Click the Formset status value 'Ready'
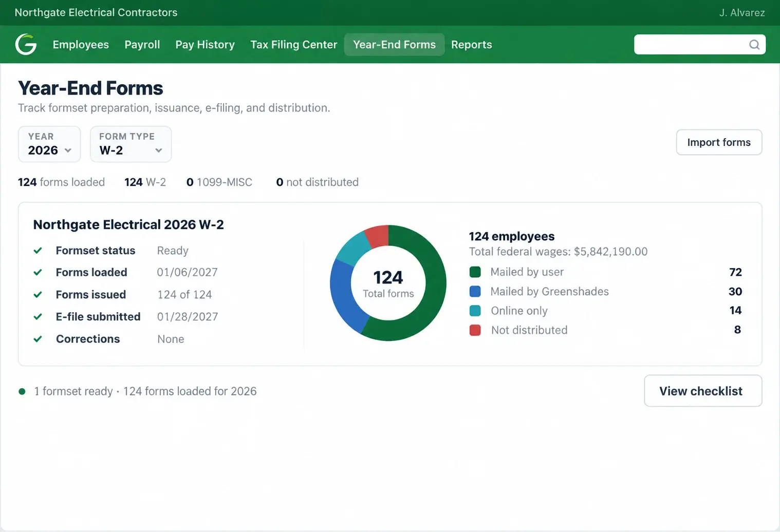This screenshot has height=532, width=780. [173, 251]
